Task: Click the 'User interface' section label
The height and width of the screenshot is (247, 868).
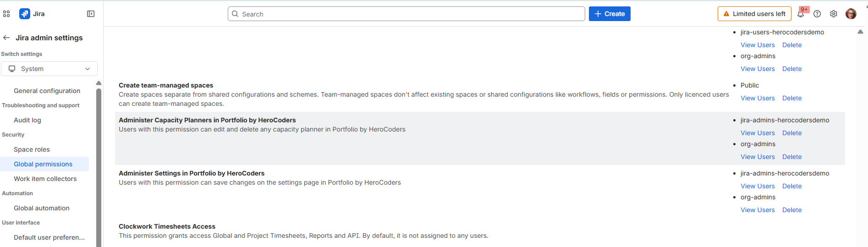Action: tap(21, 223)
